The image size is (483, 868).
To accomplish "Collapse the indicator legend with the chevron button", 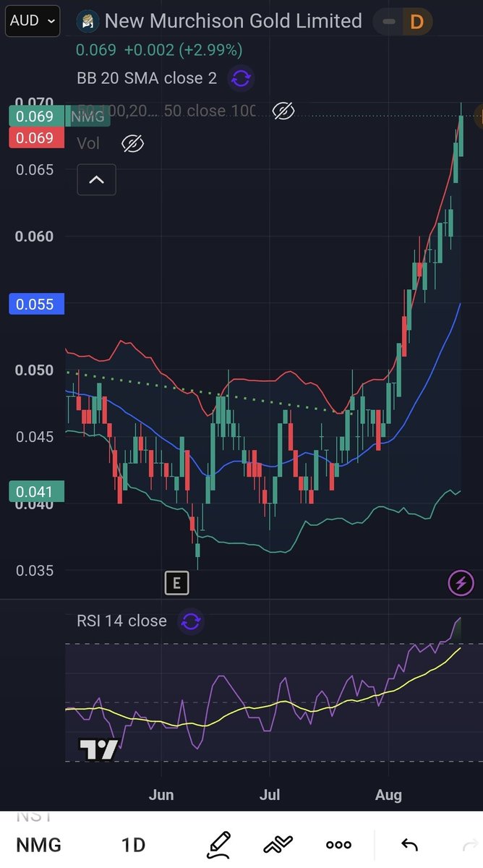I will (96, 180).
